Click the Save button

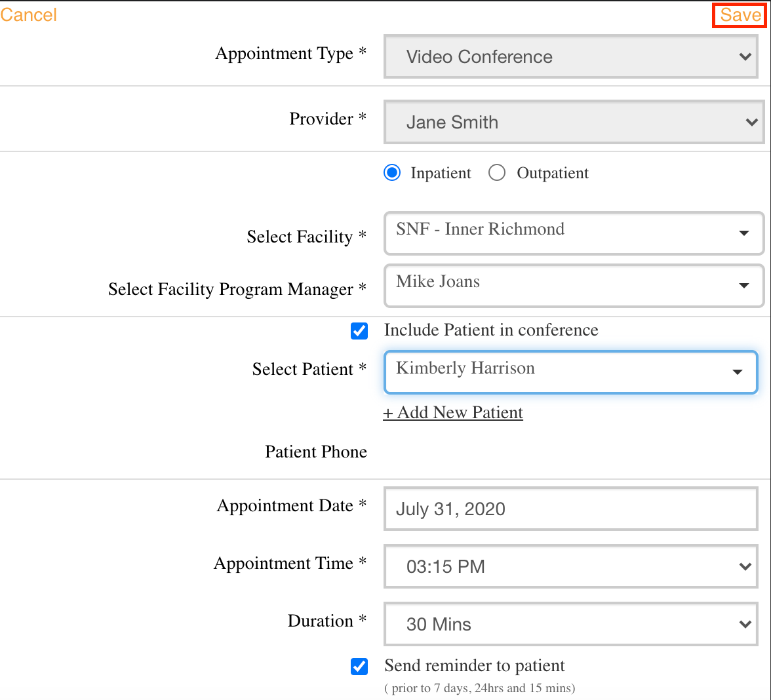point(740,15)
